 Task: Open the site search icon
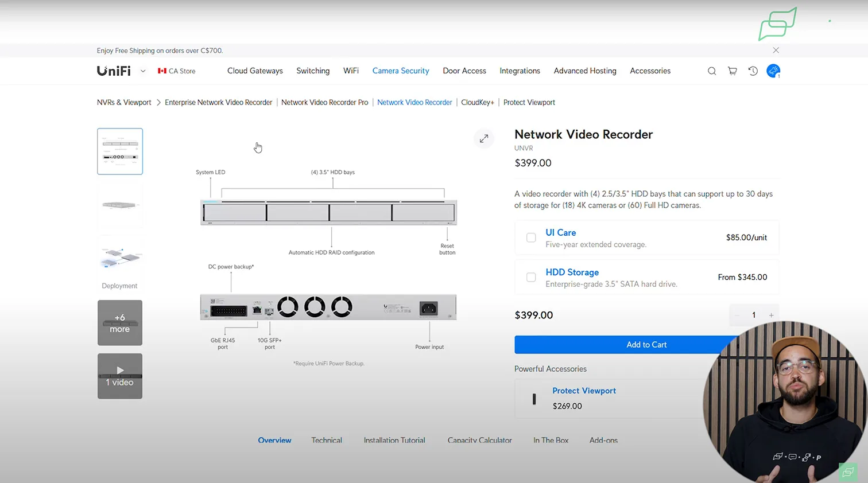712,71
